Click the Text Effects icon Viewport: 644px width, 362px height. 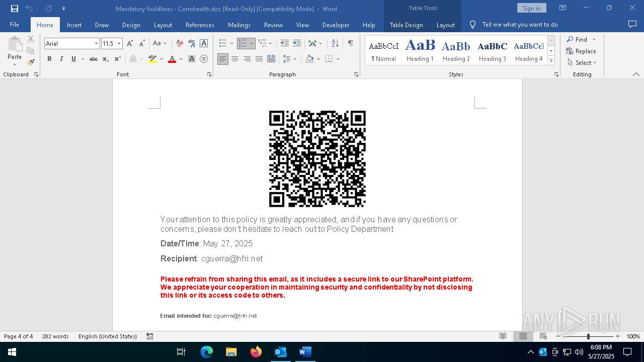133,59
